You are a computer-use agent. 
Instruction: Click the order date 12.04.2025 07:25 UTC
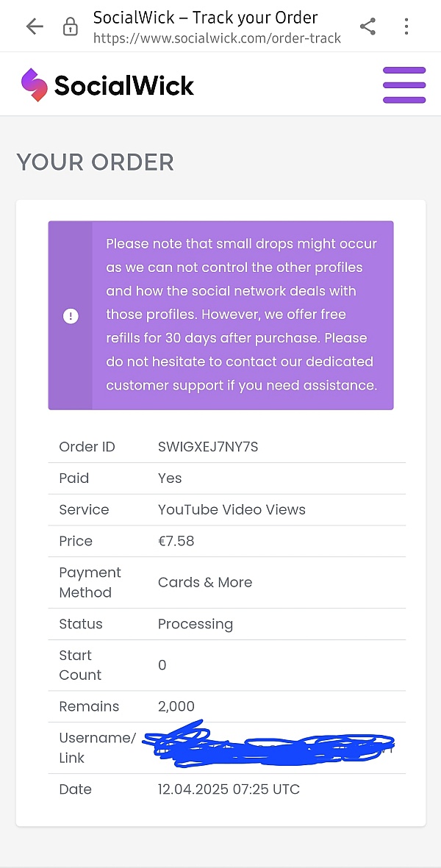point(229,789)
